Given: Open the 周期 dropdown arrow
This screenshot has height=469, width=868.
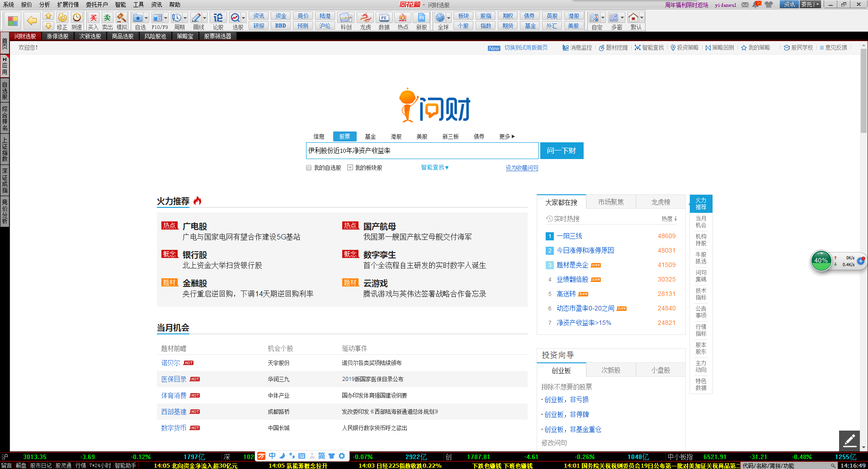Looking at the screenshot, I should (185, 18).
